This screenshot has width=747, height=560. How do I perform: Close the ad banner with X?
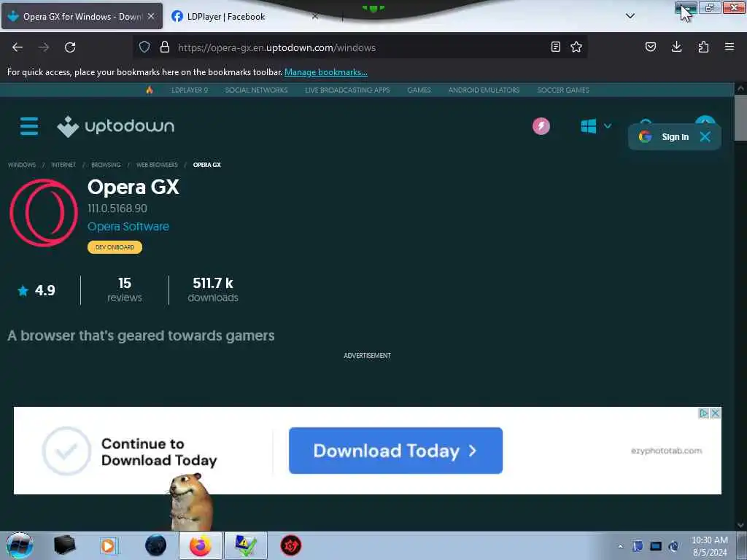coord(715,413)
